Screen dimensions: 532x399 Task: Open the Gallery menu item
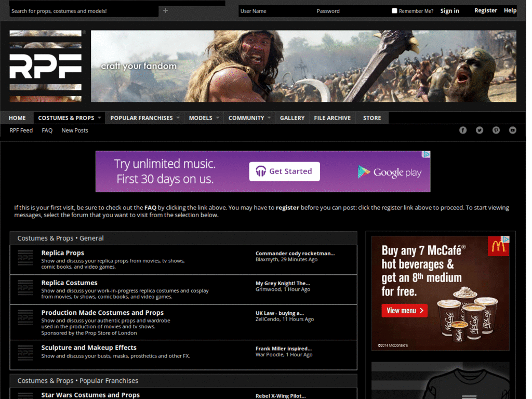(292, 118)
